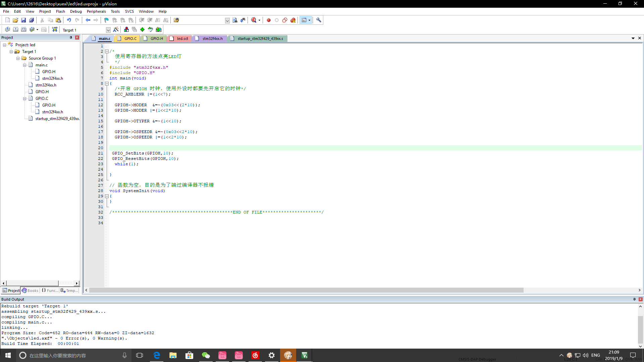Collapse the GPIO.C tree node
Screen dimensions: 644x362
coord(25,99)
